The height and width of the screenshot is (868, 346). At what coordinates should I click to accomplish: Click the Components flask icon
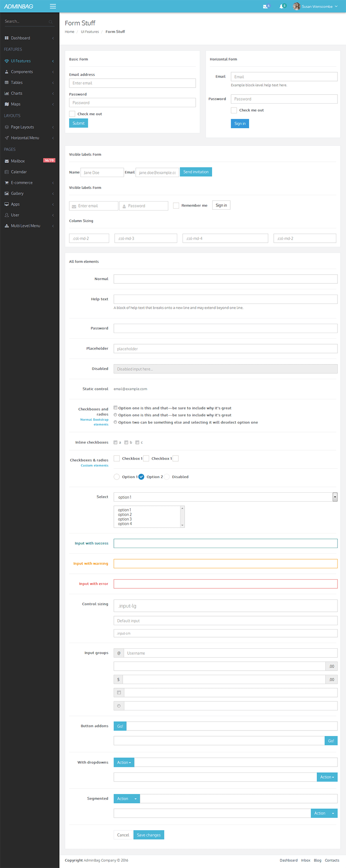coord(7,72)
